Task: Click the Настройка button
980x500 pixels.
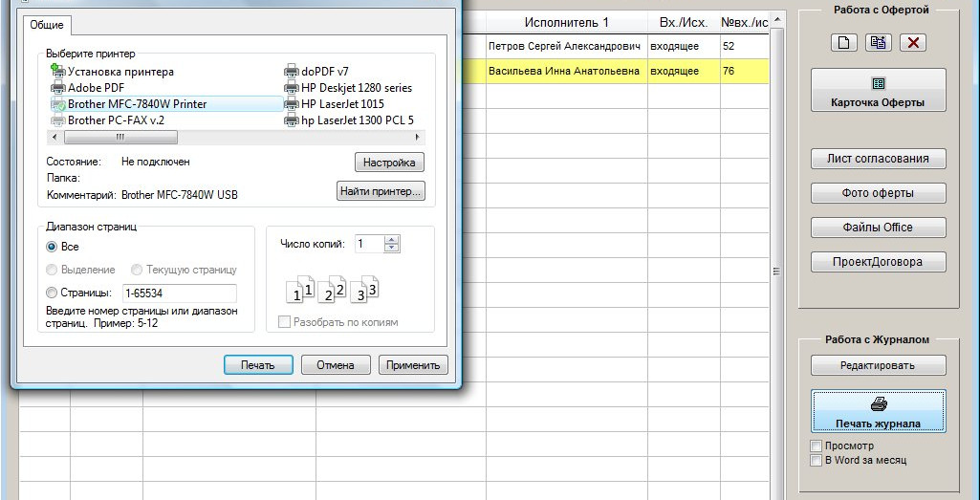Action: click(x=389, y=163)
